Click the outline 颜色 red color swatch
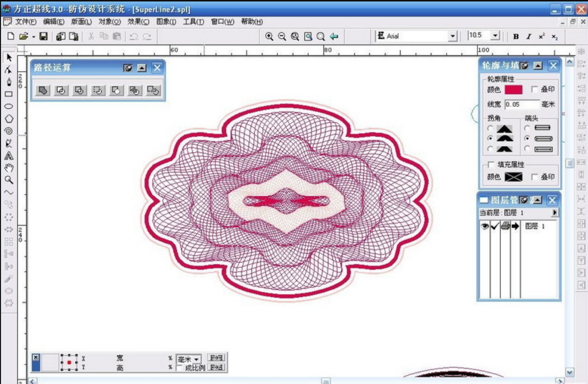The width and height of the screenshot is (588, 384). click(513, 90)
